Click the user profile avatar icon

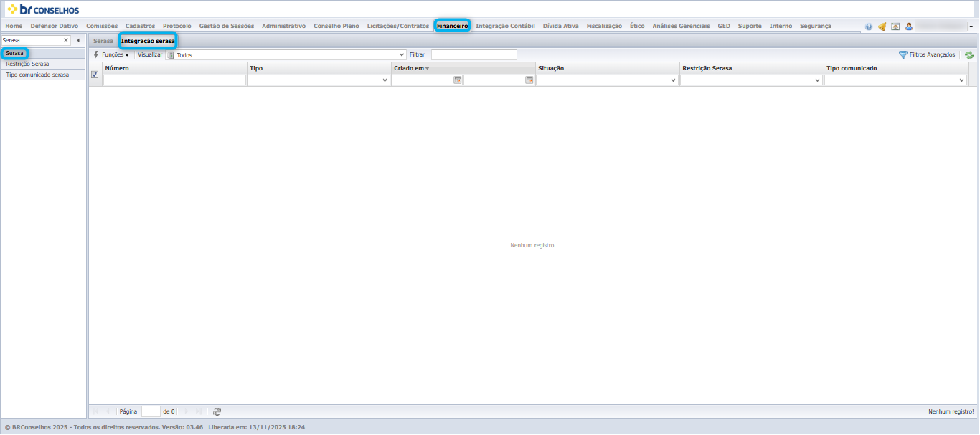(x=908, y=27)
